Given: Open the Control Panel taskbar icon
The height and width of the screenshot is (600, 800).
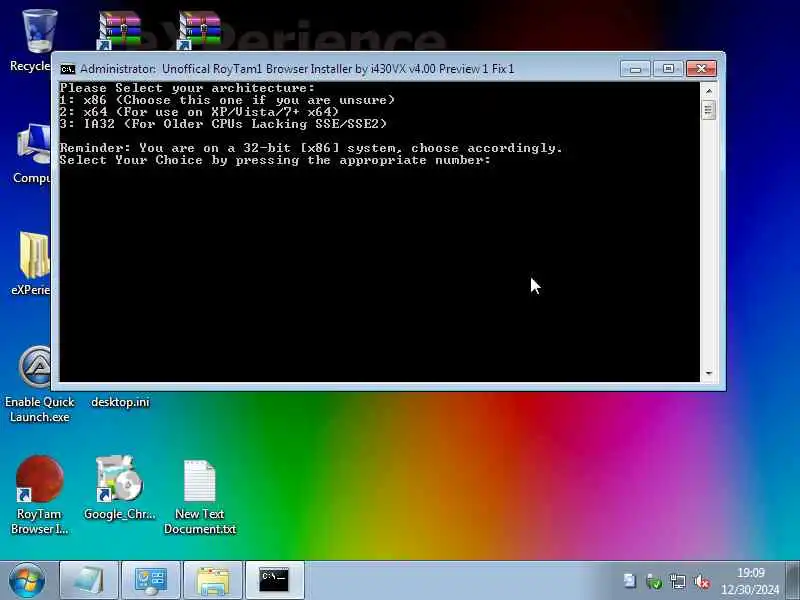Looking at the screenshot, I should point(151,581).
